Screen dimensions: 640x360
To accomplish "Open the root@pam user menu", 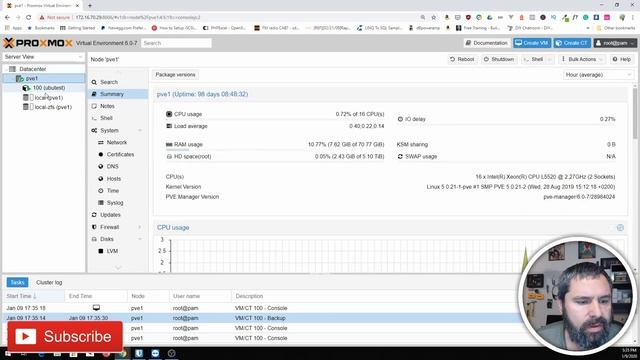I will coord(615,43).
